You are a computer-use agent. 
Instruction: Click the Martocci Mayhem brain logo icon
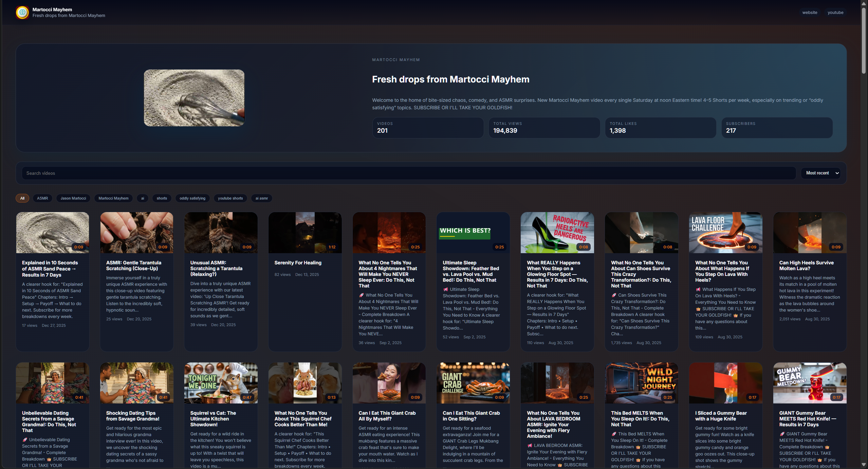coord(22,12)
